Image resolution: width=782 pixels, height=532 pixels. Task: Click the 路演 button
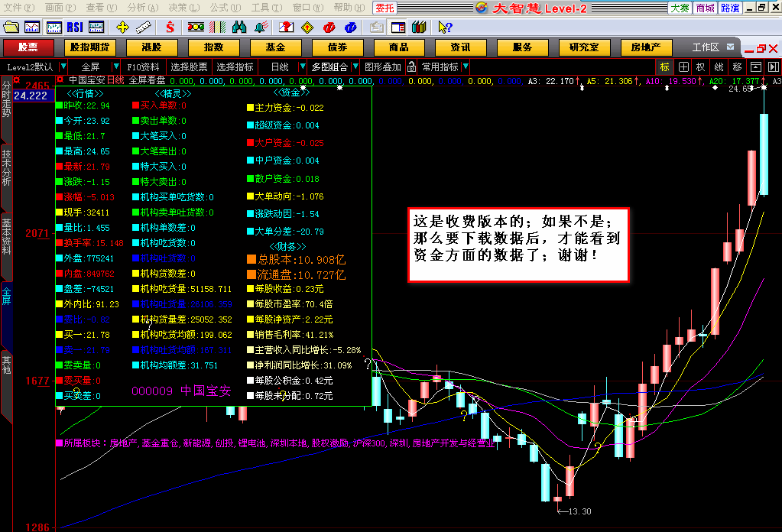tap(730, 8)
